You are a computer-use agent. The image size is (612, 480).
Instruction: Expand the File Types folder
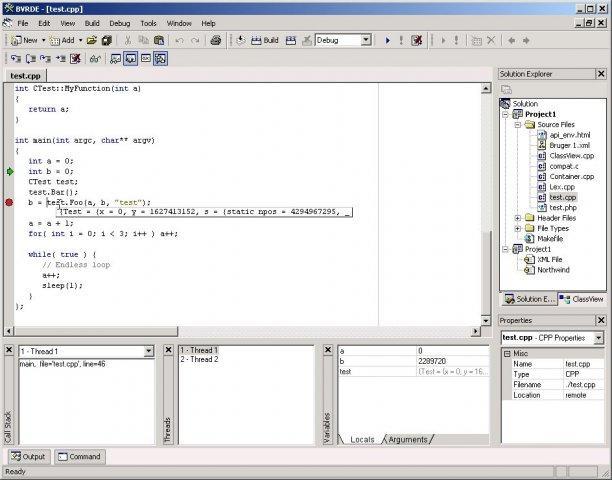[x=519, y=228]
